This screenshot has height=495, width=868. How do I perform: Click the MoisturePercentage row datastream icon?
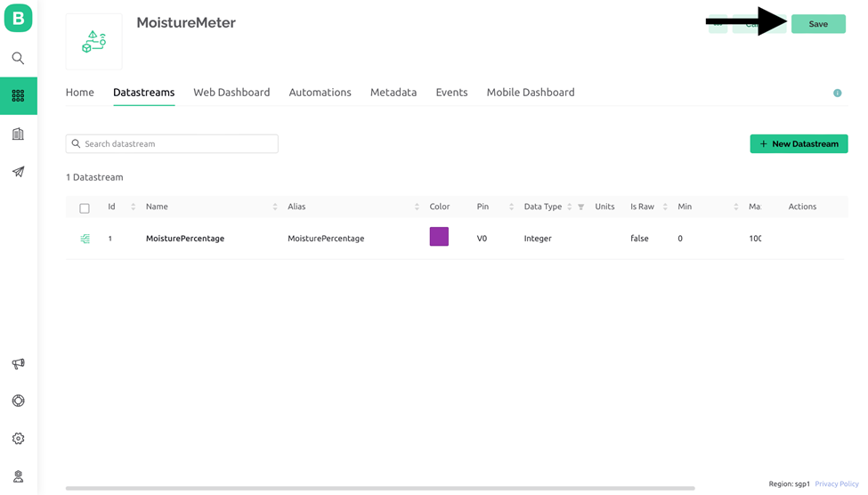coord(85,239)
